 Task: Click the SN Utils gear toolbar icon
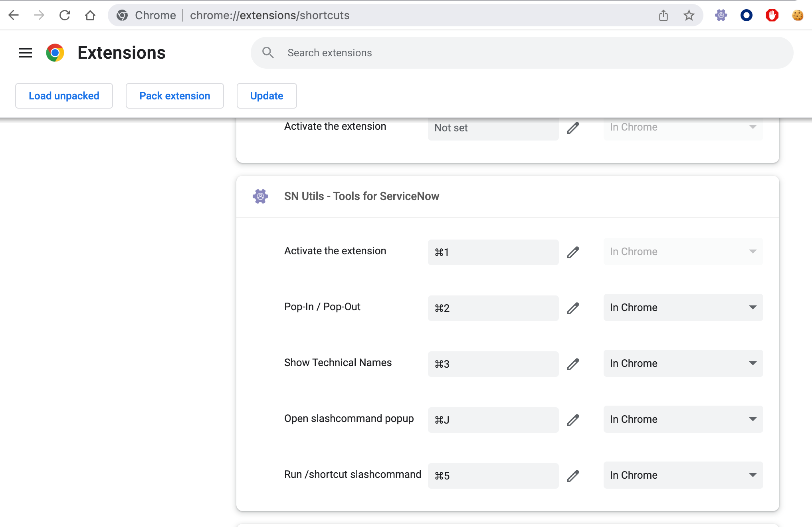721,15
